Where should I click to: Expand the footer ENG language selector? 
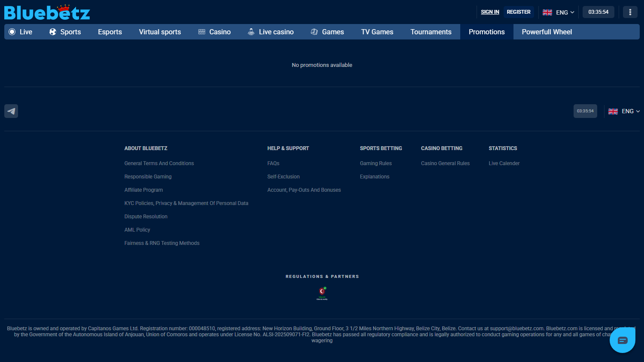(624, 111)
